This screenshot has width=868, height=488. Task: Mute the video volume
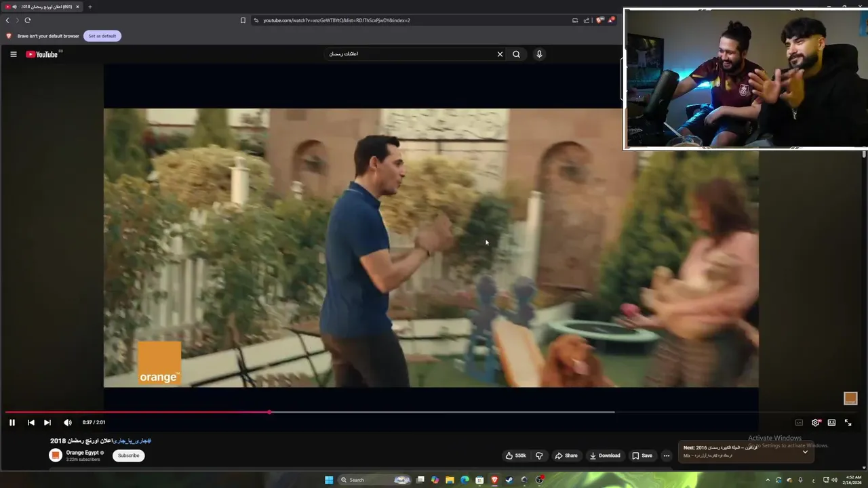(x=68, y=422)
